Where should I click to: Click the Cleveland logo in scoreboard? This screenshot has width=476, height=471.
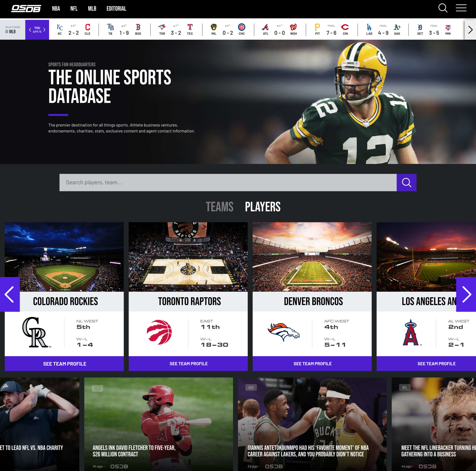point(87,27)
